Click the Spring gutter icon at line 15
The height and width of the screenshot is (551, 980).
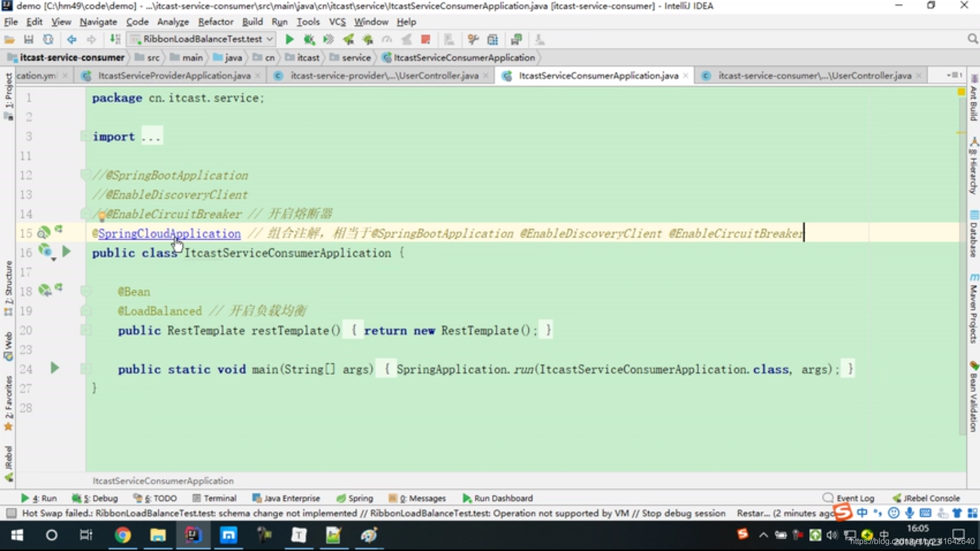[x=43, y=233]
